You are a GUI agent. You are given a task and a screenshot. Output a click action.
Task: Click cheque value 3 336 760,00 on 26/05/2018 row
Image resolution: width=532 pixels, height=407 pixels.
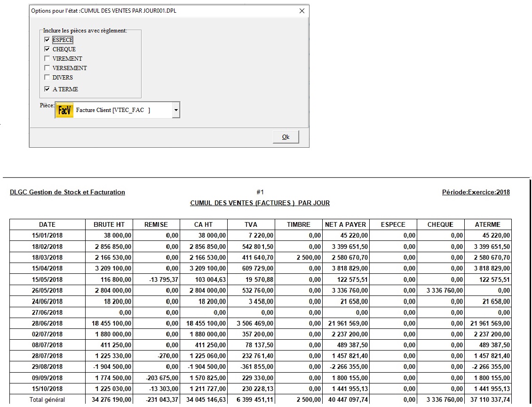[445, 290]
